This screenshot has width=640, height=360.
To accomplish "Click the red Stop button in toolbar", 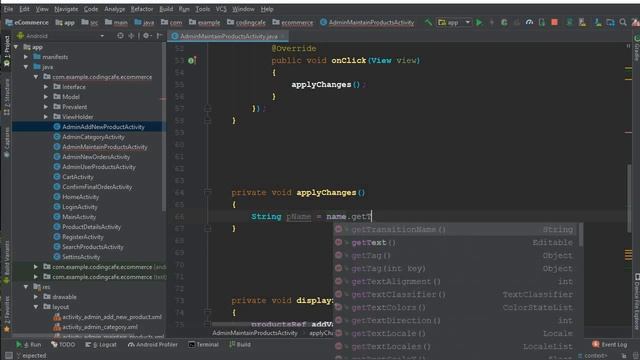I will tap(554, 22).
